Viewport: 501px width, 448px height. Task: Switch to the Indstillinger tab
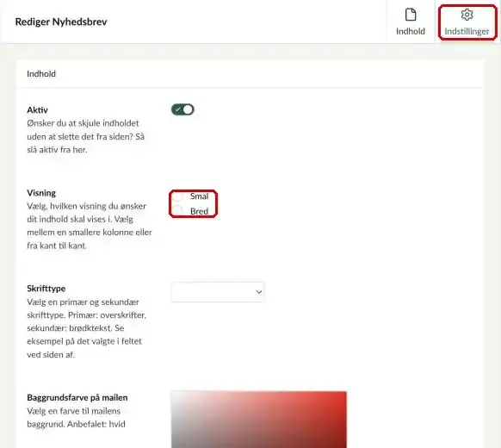[x=467, y=22]
